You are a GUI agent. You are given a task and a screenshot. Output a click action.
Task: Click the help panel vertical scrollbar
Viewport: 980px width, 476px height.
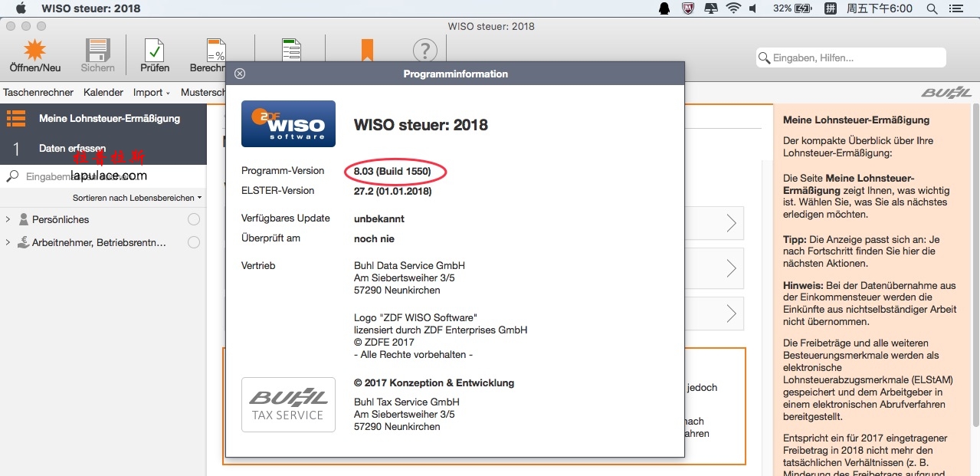point(975,264)
